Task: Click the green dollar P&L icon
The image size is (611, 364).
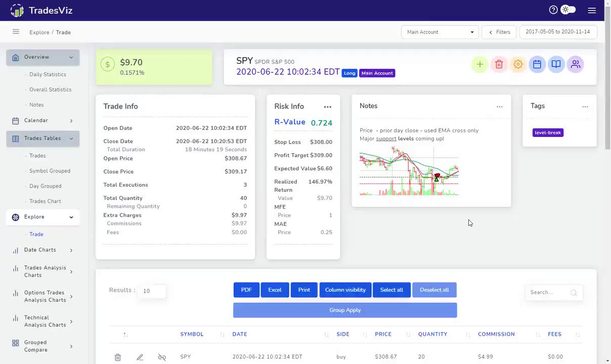Action: (x=107, y=64)
